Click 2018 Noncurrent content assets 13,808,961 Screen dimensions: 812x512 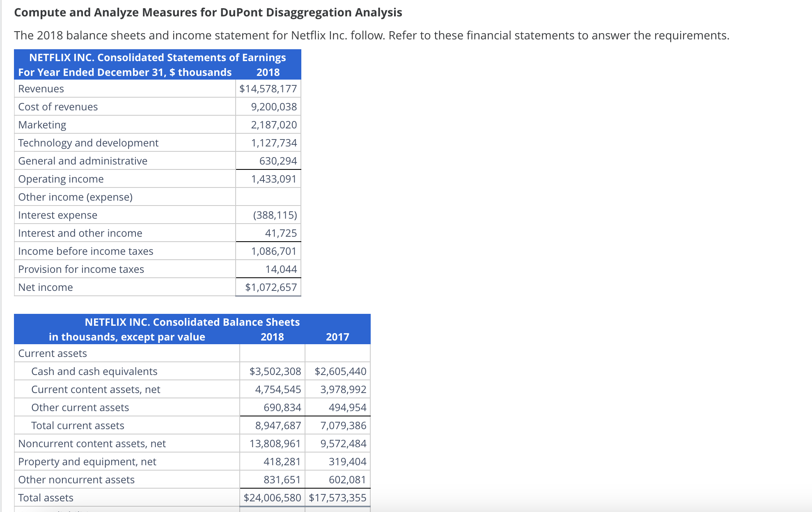pyautogui.click(x=275, y=443)
